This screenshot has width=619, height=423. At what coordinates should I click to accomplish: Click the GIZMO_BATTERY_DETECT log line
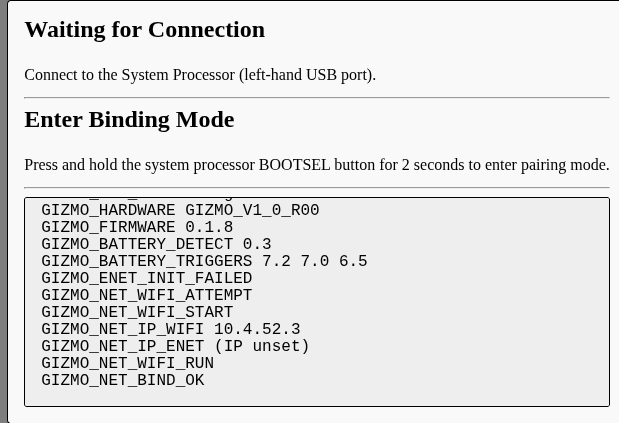[156, 245]
